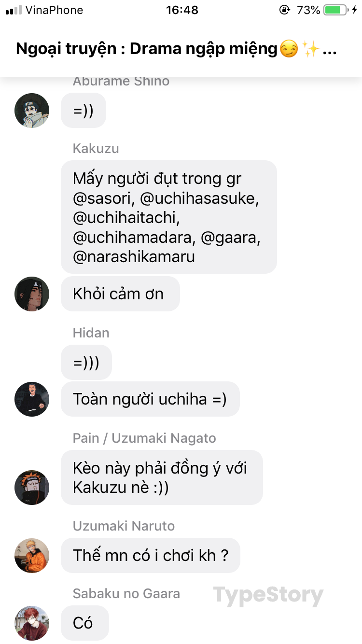Image resolution: width=362 pixels, height=644 pixels.
Task: Tap Kakuzu's profile avatar
Action: (x=32, y=294)
